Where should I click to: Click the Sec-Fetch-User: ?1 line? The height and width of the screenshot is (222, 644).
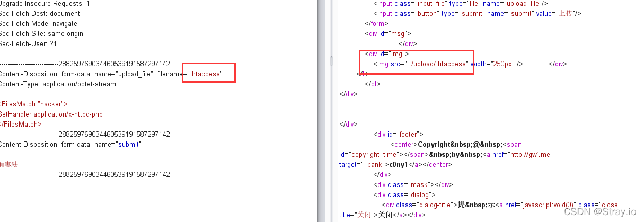coord(28,43)
